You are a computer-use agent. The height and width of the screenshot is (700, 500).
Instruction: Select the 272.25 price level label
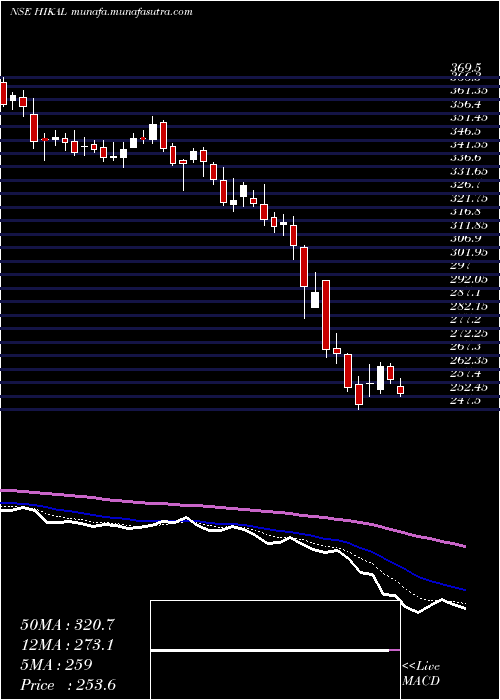tap(469, 333)
